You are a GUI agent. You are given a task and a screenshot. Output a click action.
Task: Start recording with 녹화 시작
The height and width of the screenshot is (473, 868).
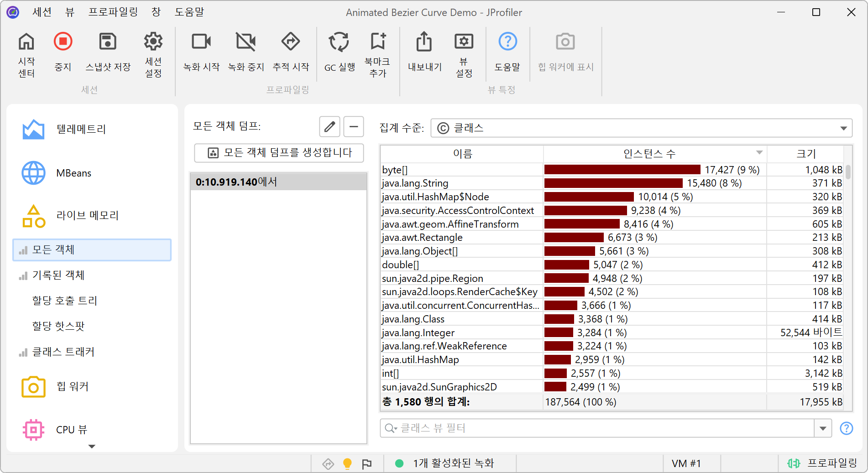(201, 42)
